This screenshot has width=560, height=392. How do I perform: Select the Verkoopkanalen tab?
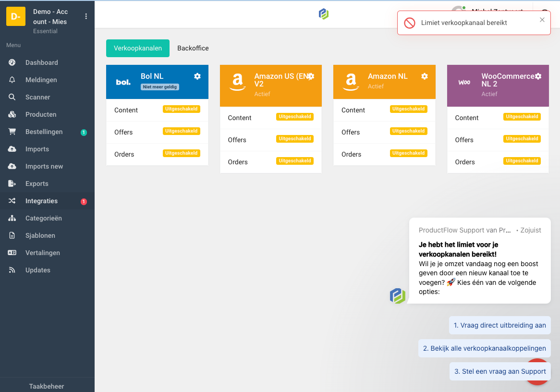pos(138,48)
